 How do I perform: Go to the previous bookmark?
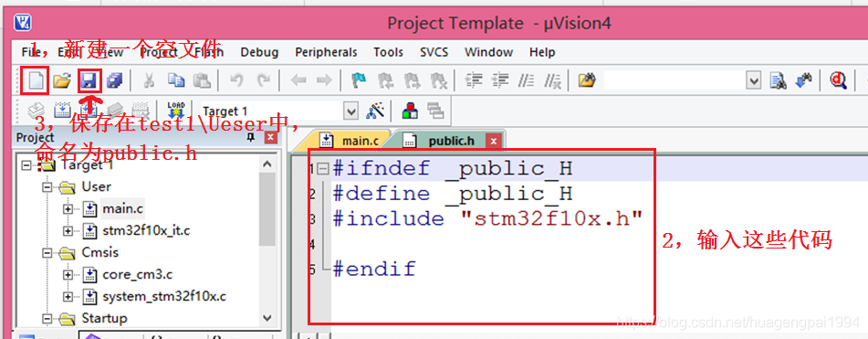[386, 81]
